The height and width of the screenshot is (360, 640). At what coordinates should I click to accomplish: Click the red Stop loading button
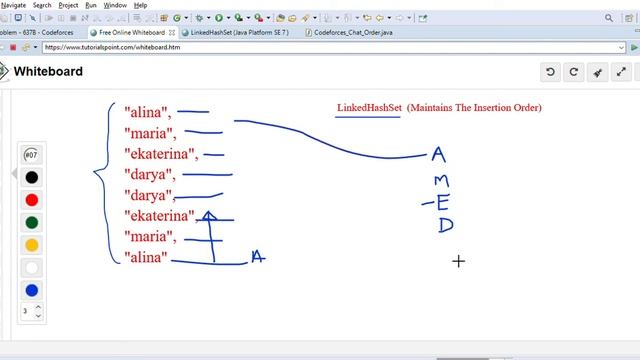[x=13, y=47]
